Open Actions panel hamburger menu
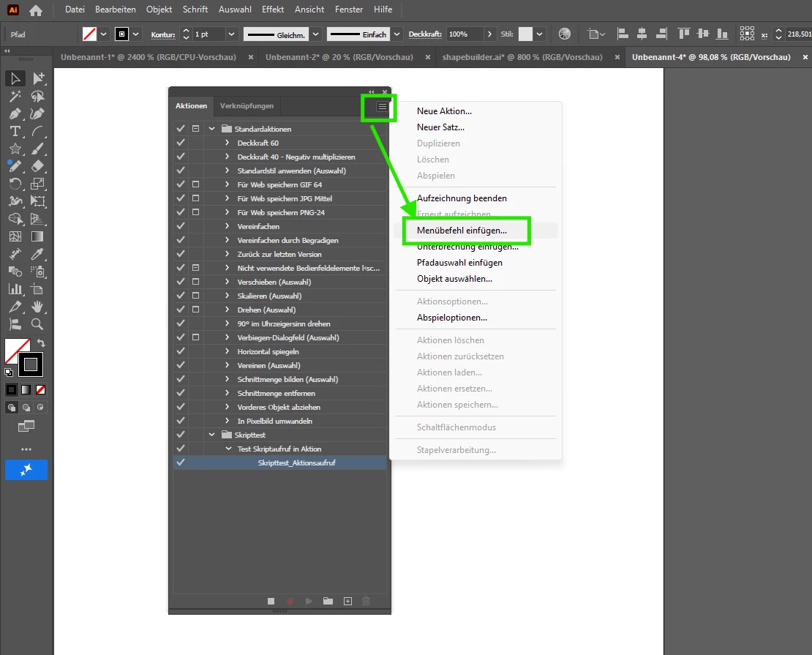This screenshot has height=655, width=812. pyautogui.click(x=382, y=107)
